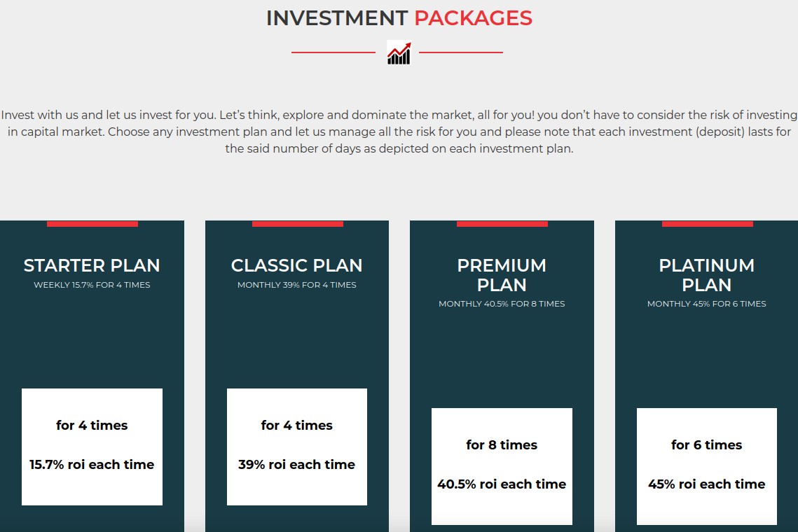The image size is (798, 532).
Task: Click "39% roi each time" text
Action: (296, 465)
